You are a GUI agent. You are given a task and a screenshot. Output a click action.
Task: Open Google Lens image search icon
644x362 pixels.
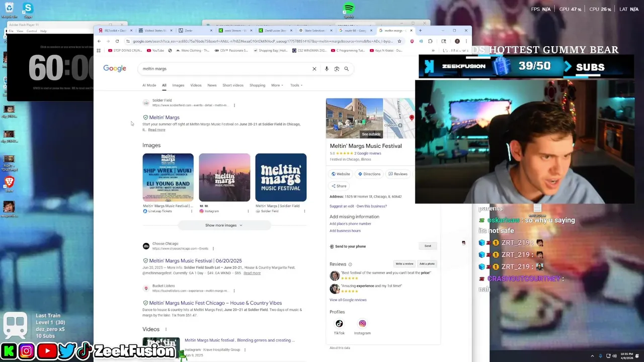click(x=337, y=69)
